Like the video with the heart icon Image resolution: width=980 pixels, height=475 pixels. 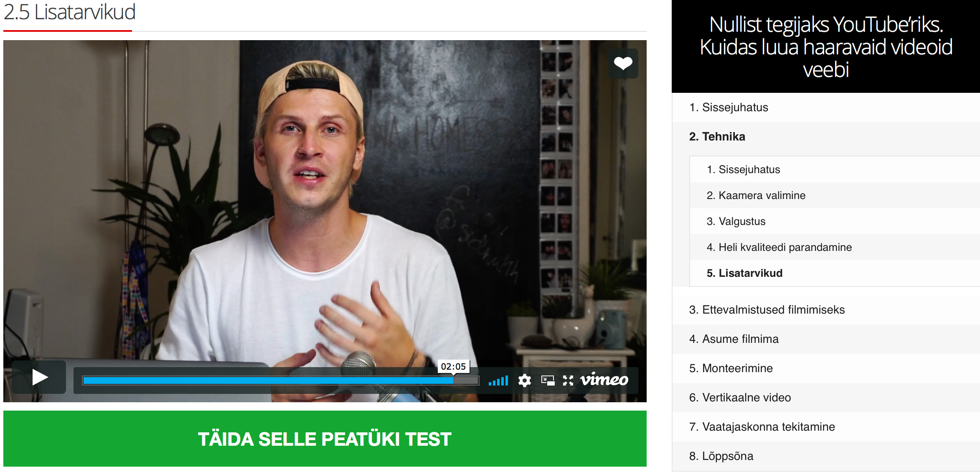pyautogui.click(x=623, y=64)
